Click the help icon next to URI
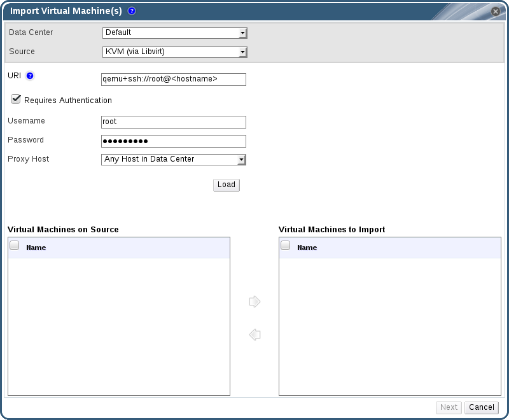Image resolution: width=509 pixels, height=420 pixels. click(30, 76)
